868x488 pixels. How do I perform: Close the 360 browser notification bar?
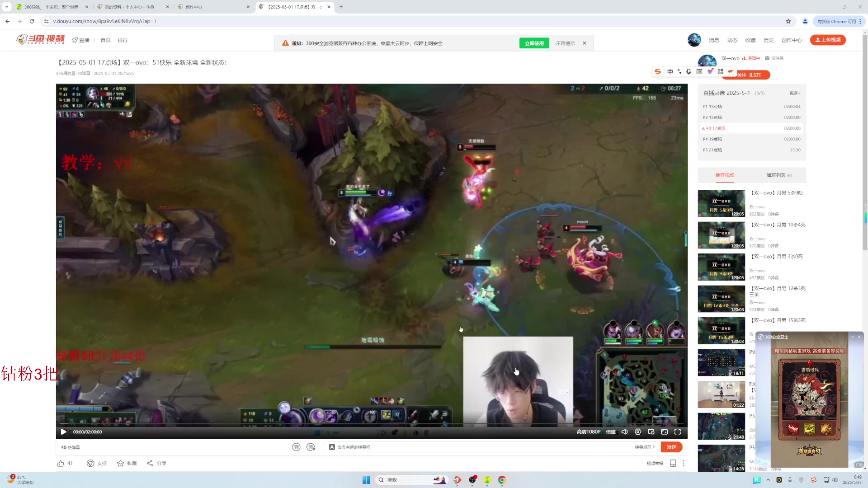pyautogui.click(x=585, y=43)
